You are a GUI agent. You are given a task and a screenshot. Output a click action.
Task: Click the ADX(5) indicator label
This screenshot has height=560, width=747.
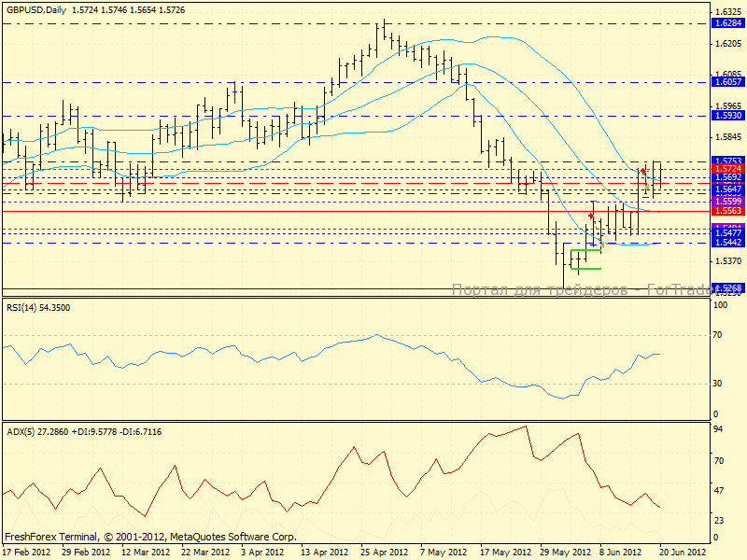tap(22, 431)
